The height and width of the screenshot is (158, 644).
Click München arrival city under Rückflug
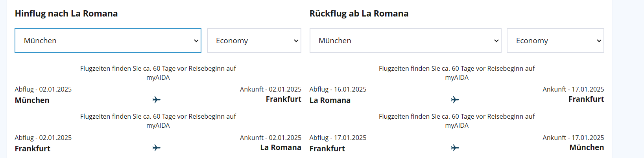[587, 147]
